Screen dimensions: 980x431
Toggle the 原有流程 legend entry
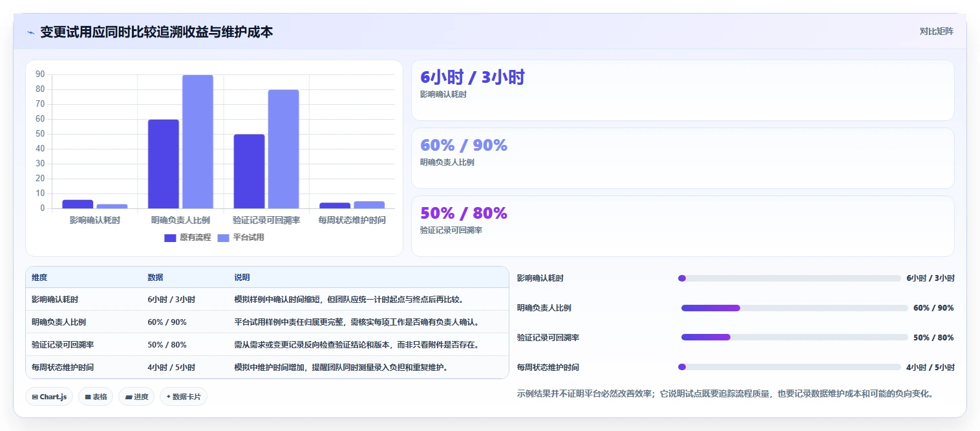click(187, 238)
